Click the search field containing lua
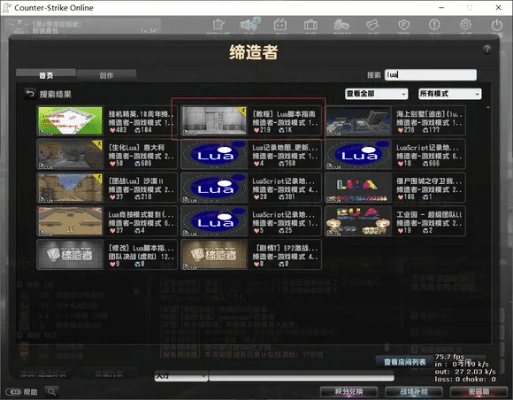 tap(431, 75)
